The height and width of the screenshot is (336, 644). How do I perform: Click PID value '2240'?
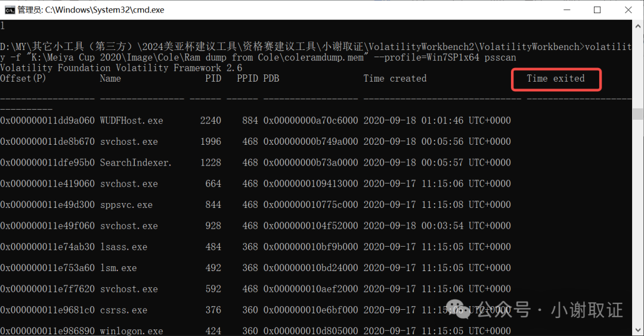click(210, 120)
